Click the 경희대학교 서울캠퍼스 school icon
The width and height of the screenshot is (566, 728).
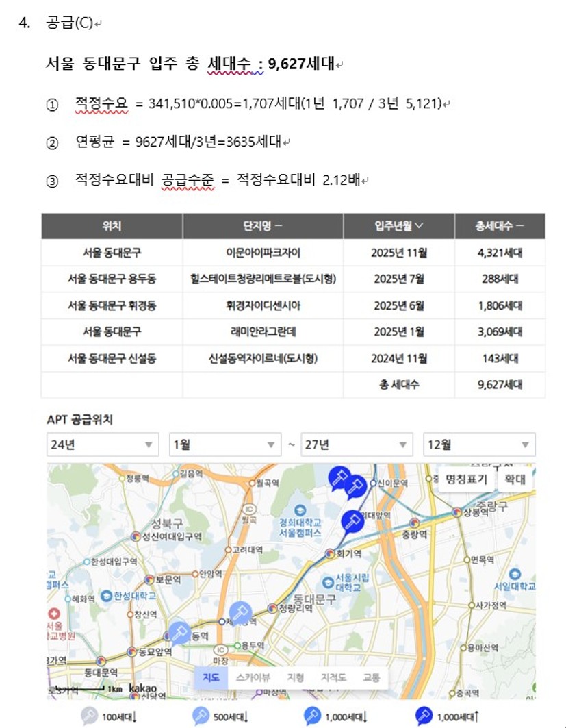click(x=300, y=510)
